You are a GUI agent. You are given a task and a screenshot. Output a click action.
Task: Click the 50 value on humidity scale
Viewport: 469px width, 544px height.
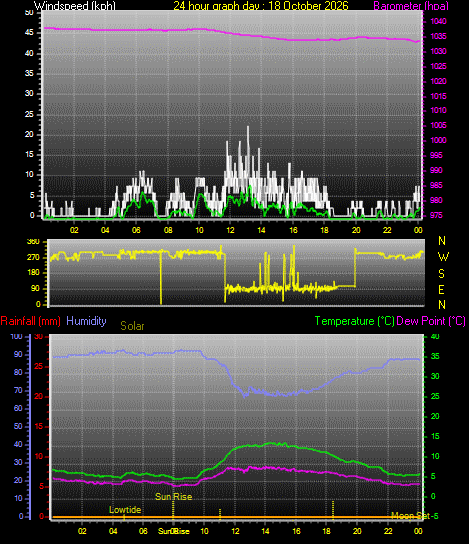18,426
